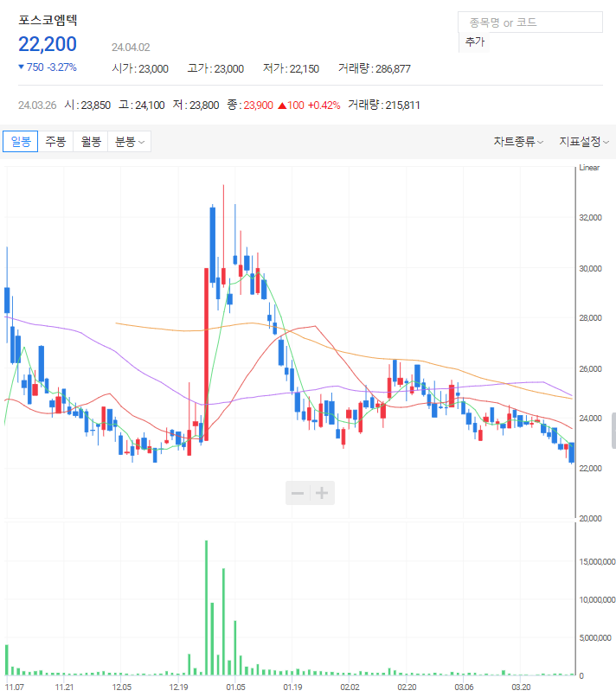The image size is (616, 697).
Task: Open the 지표설정 indicator settings dropdown
Action: 584,142
